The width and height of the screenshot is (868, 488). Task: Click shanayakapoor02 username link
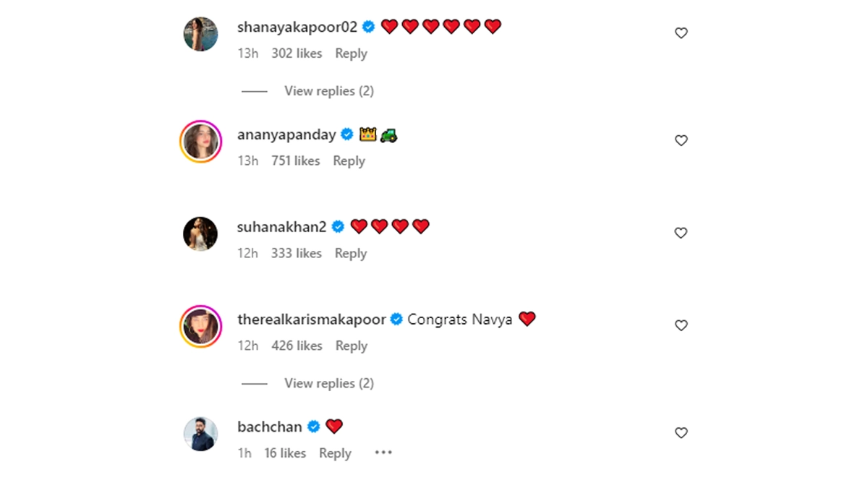tap(297, 27)
